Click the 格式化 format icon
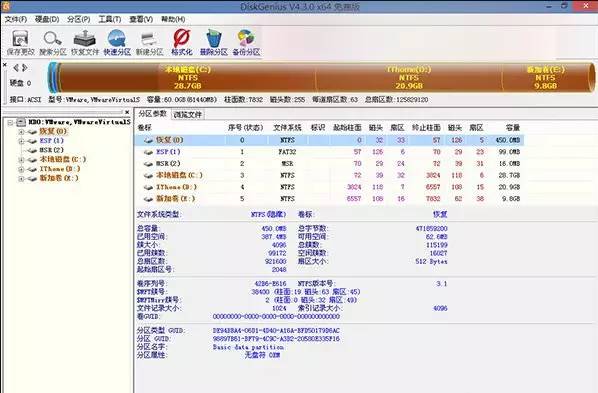Viewport: 598px width, 393px height. (x=182, y=42)
